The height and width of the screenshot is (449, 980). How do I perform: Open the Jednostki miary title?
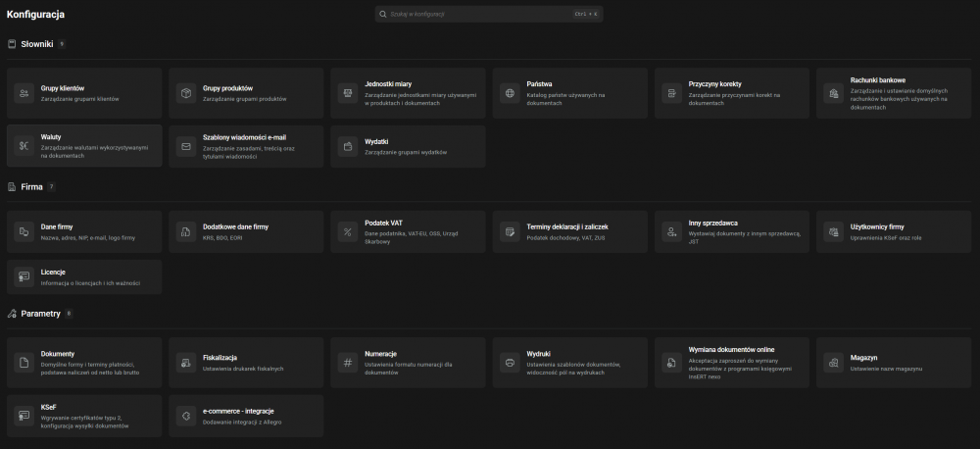(x=388, y=83)
